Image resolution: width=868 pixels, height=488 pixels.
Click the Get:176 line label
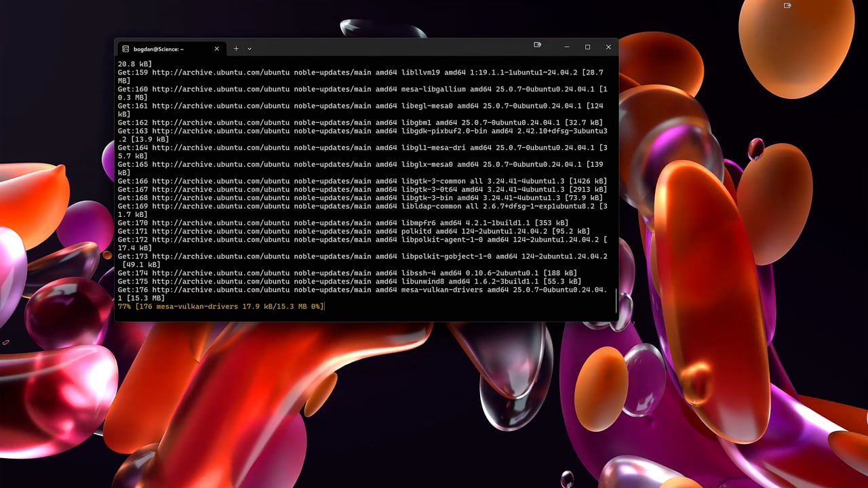point(133,289)
